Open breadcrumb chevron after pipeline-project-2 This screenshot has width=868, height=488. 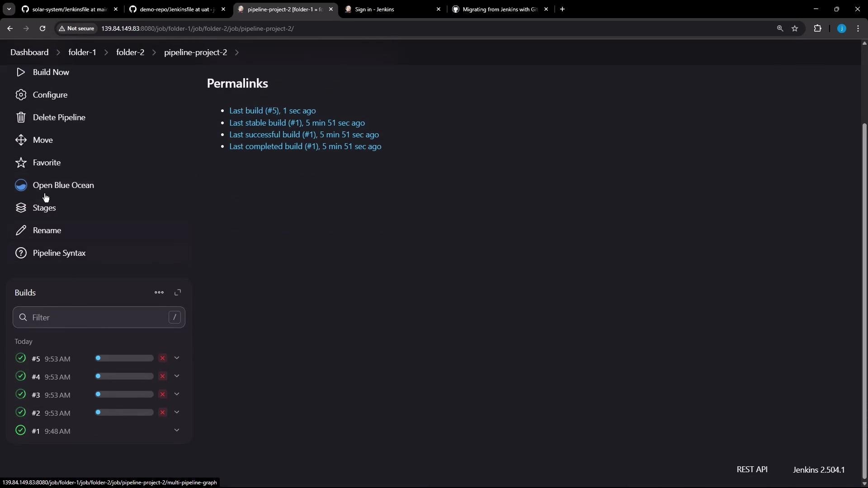coord(237,52)
